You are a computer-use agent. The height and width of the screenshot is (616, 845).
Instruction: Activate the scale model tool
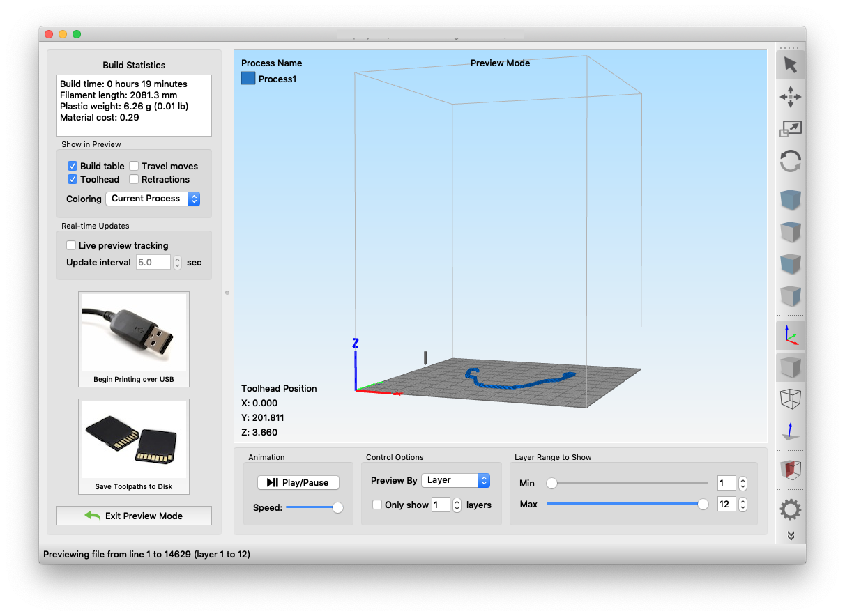coord(790,129)
